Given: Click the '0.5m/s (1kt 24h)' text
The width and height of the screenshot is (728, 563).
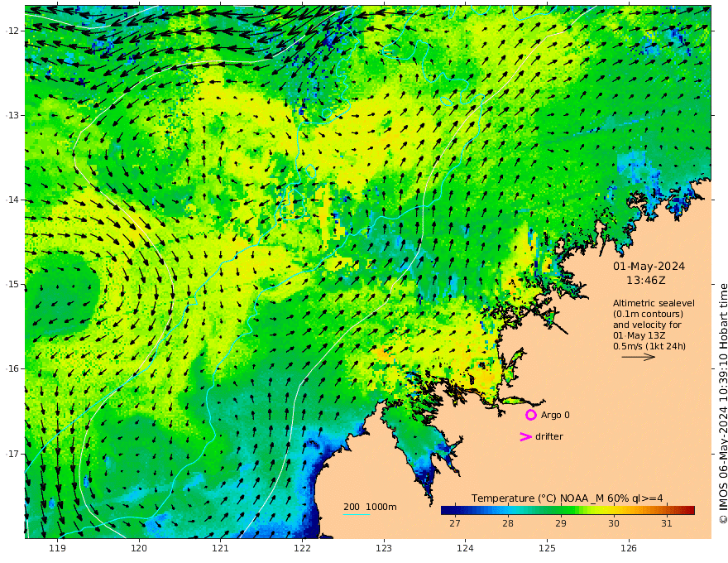Looking at the screenshot, I should coord(649,346).
